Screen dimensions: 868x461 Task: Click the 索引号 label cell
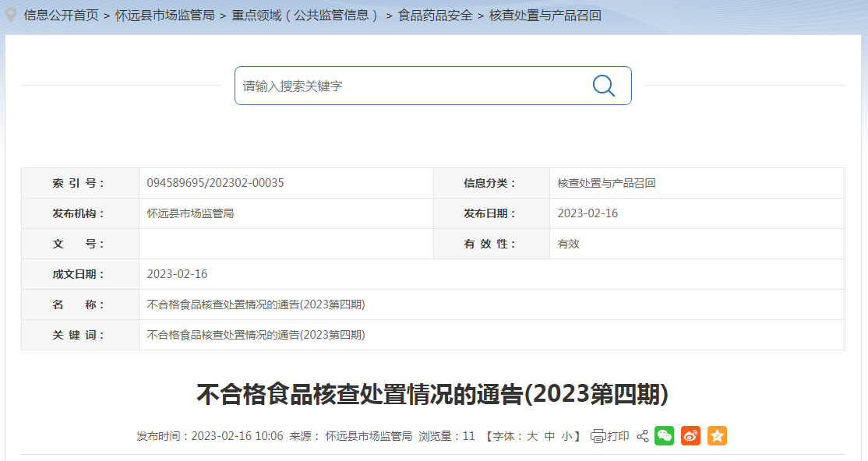pos(80,183)
